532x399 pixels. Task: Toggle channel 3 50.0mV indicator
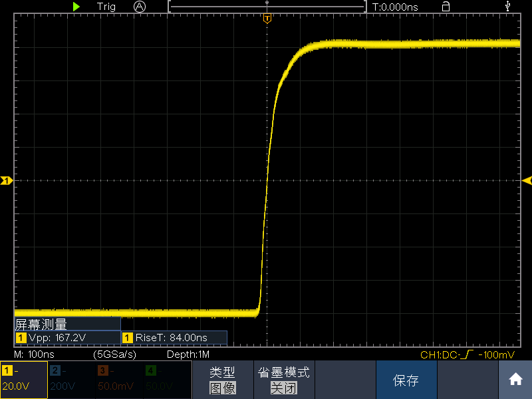pos(120,380)
